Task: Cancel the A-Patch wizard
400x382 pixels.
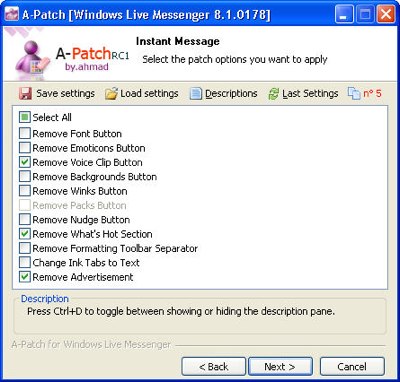Action: coord(352,367)
